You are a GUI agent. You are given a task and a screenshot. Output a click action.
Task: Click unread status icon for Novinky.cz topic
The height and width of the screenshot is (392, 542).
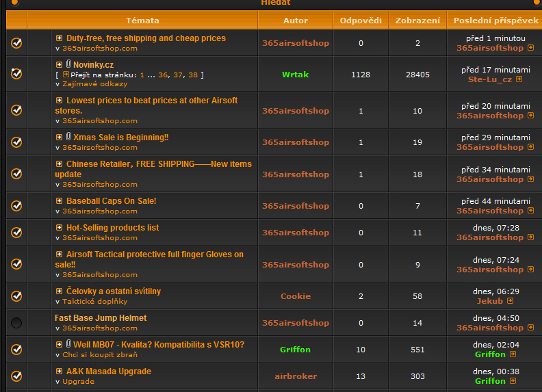click(16, 74)
